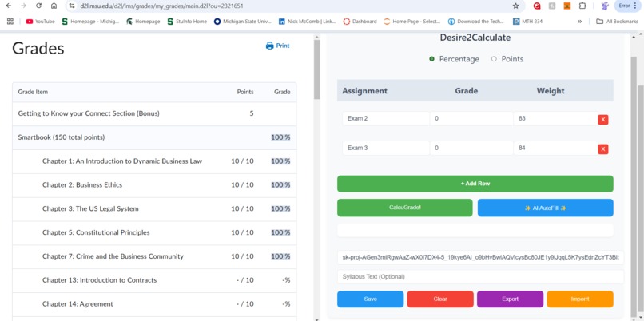This screenshot has width=644, height=321.
Task: Click Chapter 5: Constitutional Principles
Action: [96, 232]
